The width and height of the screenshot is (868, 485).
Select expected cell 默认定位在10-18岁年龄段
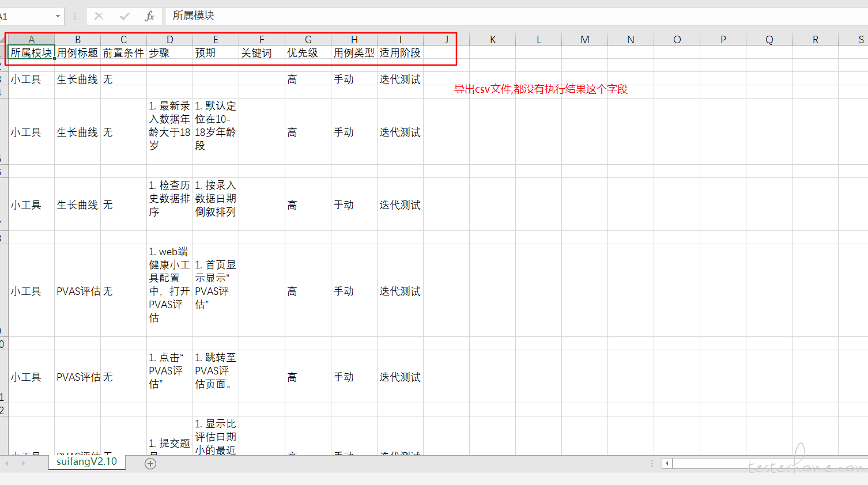click(x=216, y=131)
